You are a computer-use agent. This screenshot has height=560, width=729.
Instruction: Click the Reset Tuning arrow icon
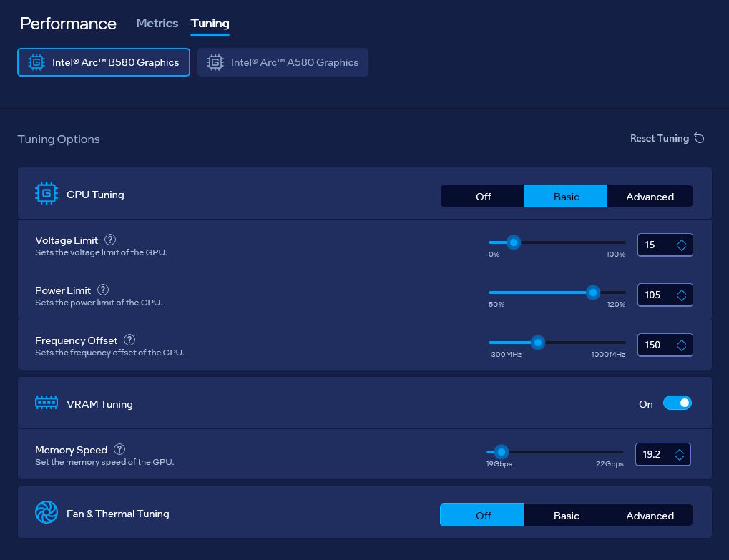pos(699,138)
